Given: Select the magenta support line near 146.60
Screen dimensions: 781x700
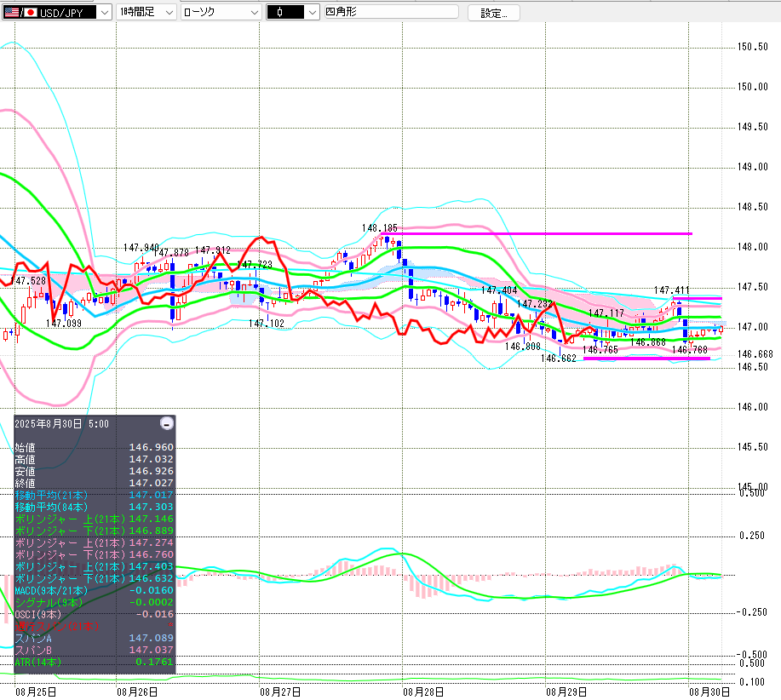Looking at the screenshot, I should (x=646, y=359).
